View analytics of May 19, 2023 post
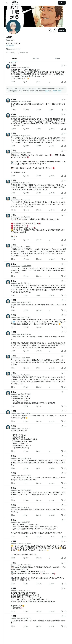Viewport: 72px width, 644px height. (x=50, y=129)
